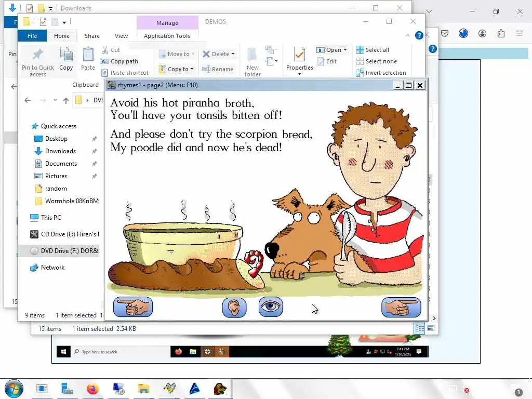Click the Save to Pocket icon
Screen dimensions: 532x399
point(445,33)
